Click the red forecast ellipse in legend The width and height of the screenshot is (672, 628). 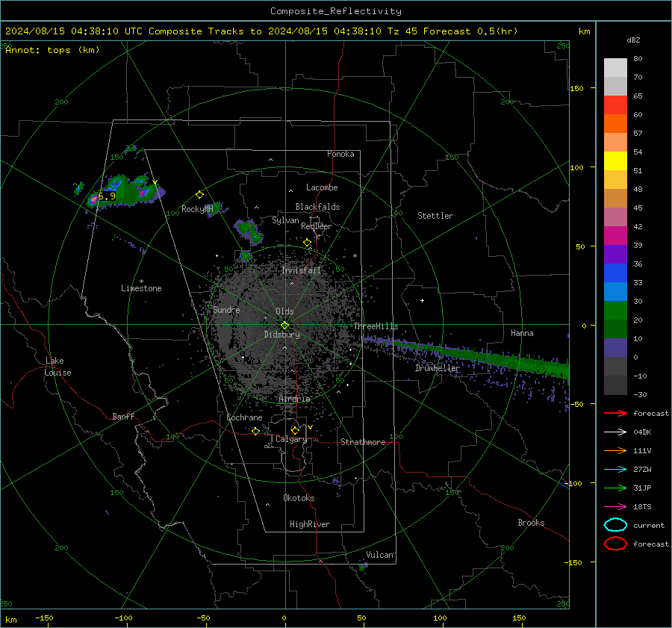[615, 544]
